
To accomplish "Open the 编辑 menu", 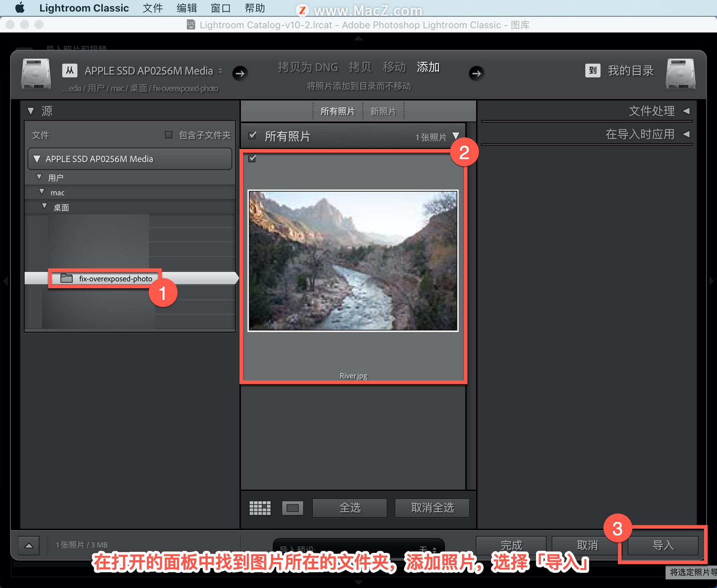I will [x=187, y=8].
